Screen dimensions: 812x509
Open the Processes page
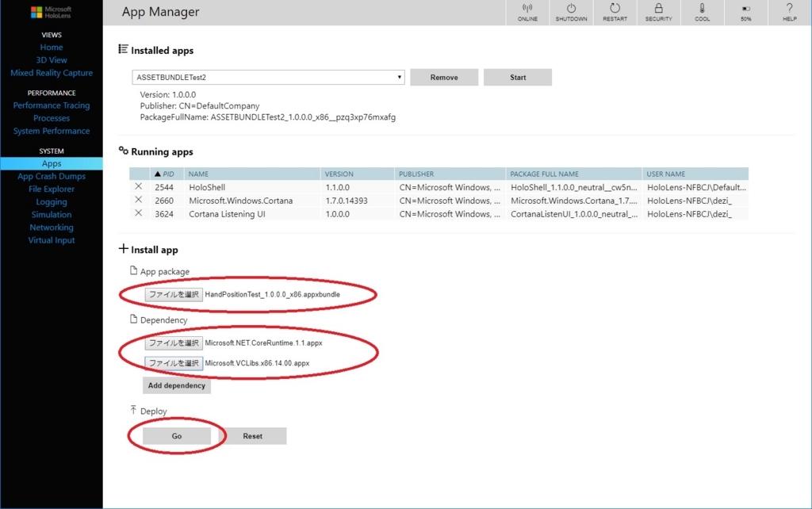click(52, 118)
